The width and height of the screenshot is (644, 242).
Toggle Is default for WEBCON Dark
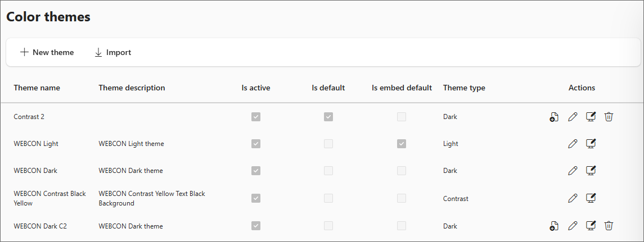point(328,170)
